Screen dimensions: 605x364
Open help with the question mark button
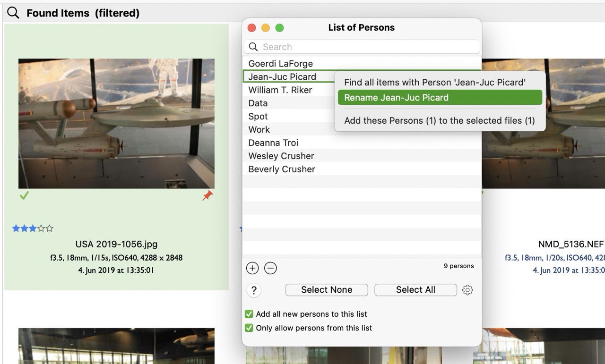tap(254, 290)
